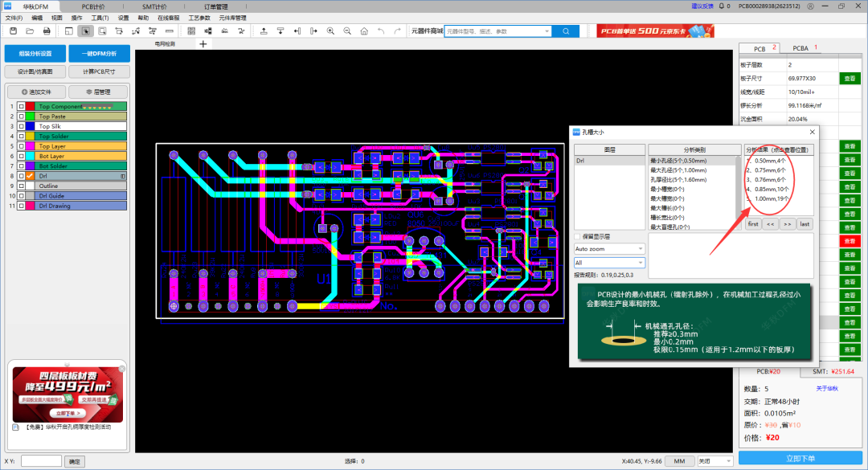Click the home view icon
Screen dimensions: 868x470
[x=364, y=31]
